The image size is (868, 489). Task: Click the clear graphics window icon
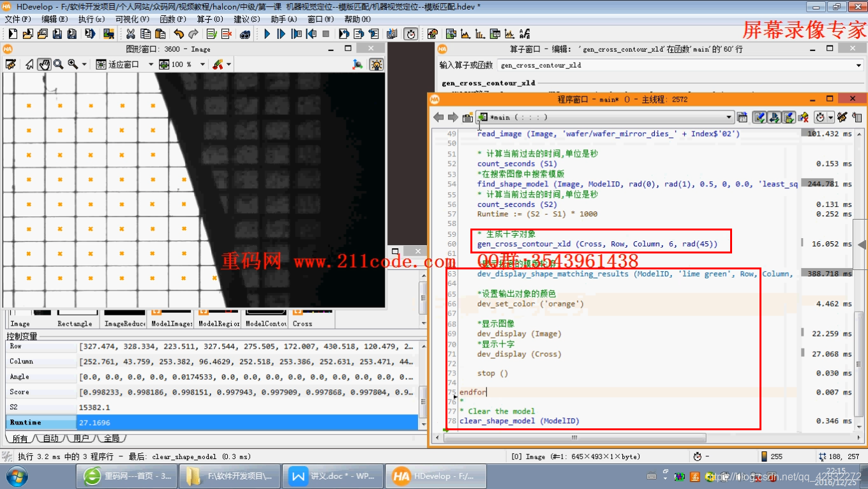click(10, 64)
